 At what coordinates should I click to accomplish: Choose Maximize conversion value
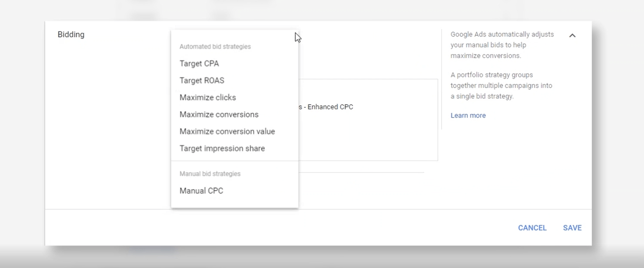click(x=227, y=131)
